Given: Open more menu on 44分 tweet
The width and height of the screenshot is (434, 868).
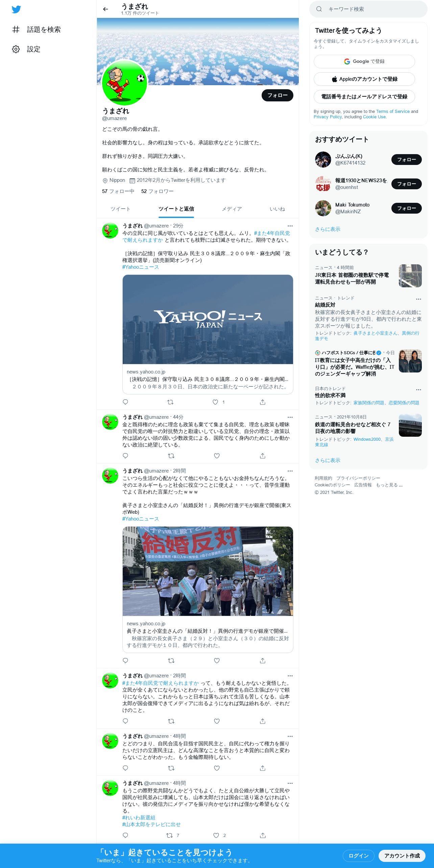Looking at the screenshot, I should tap(290, 417).
